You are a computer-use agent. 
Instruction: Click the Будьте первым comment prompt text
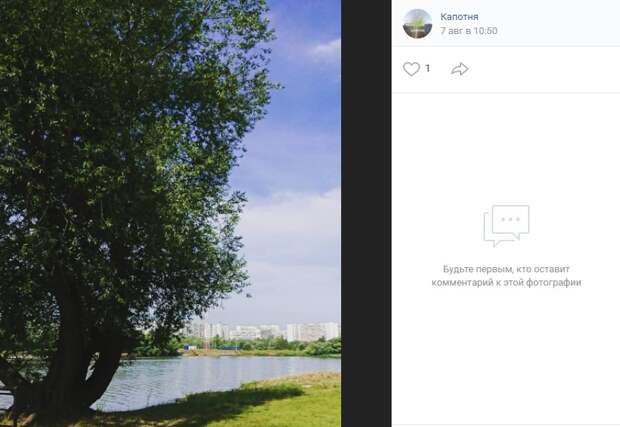506,269
